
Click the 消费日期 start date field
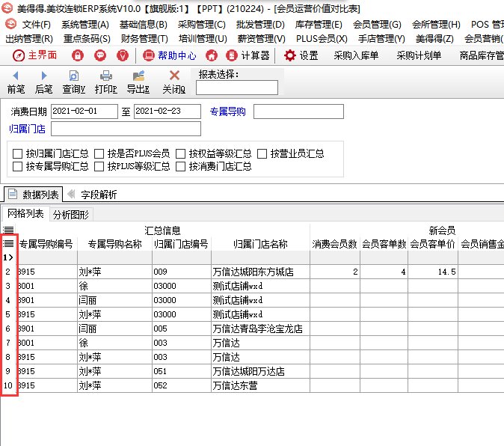click(x=84, y=111)
